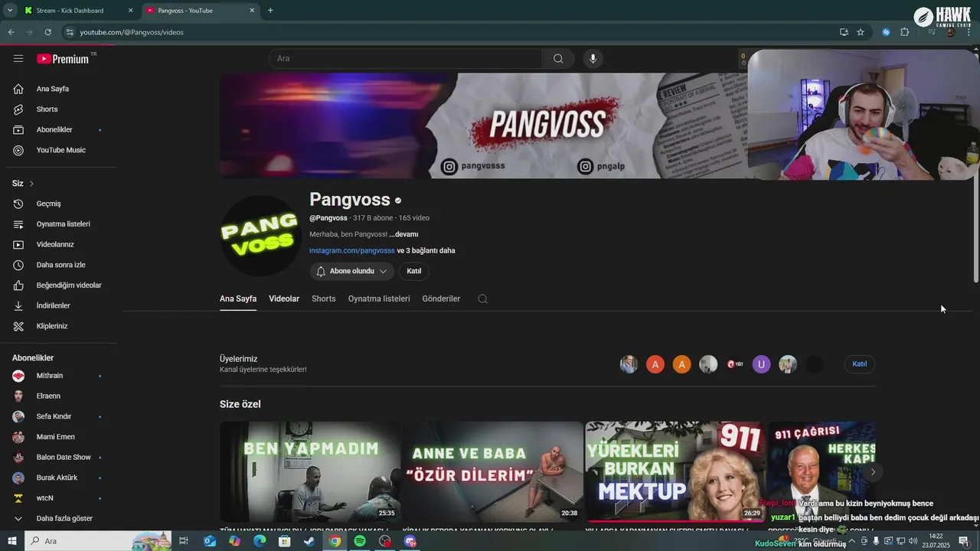Open the YouTube hamburger guide menu
The width and height of the screenshot is (980, 551).
tap(18, 59)
